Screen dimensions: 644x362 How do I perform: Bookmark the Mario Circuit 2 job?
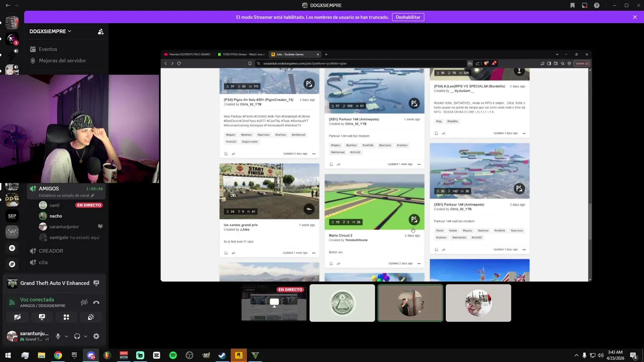pos(331,263)
